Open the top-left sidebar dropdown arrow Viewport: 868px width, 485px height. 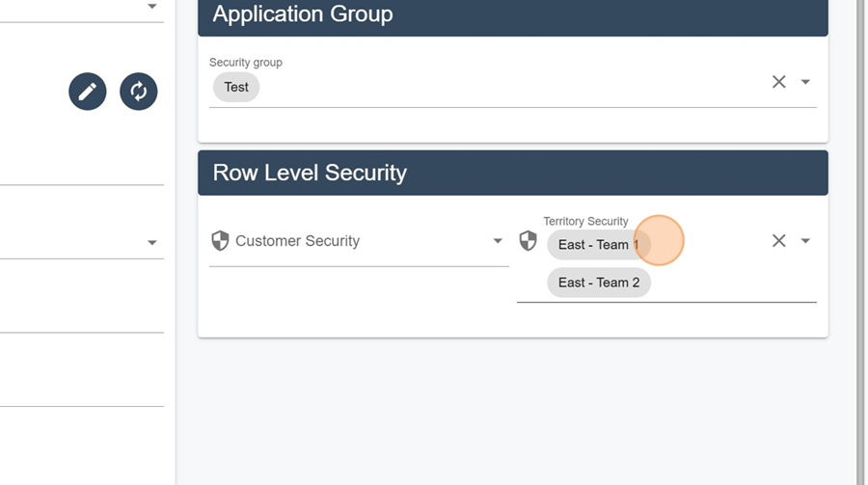pyautogui.click(x=151, y=6)
